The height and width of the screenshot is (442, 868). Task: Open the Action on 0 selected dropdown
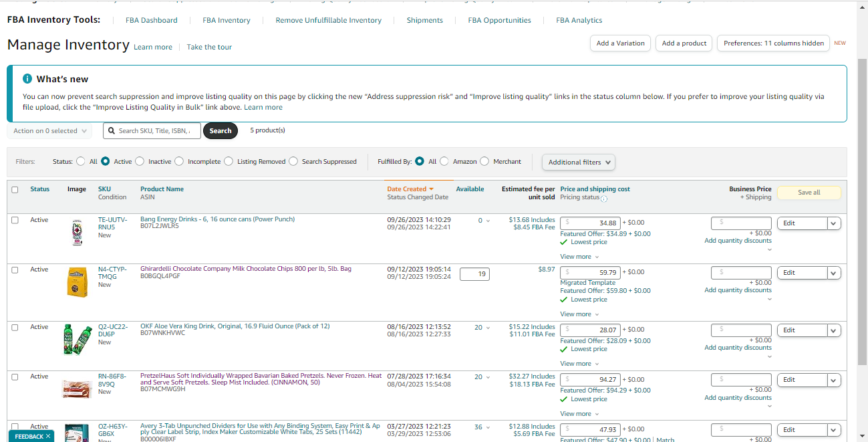pyautogui.click(x=49, y=131)
